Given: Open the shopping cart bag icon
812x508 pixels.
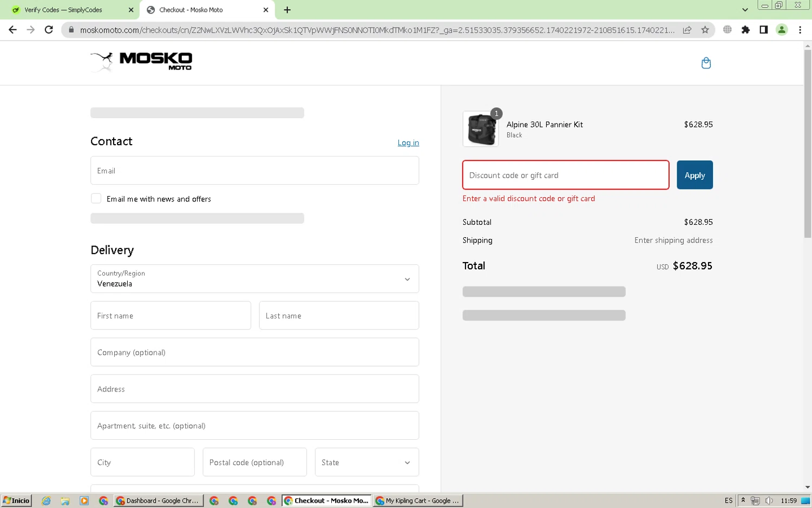Looking at the screenshot, I should [706, 63].
